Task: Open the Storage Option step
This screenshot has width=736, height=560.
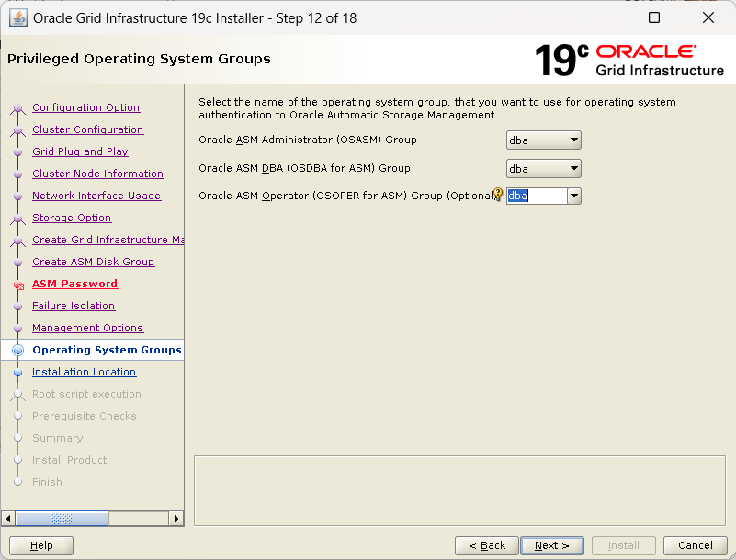Action: tap(72, 218)
